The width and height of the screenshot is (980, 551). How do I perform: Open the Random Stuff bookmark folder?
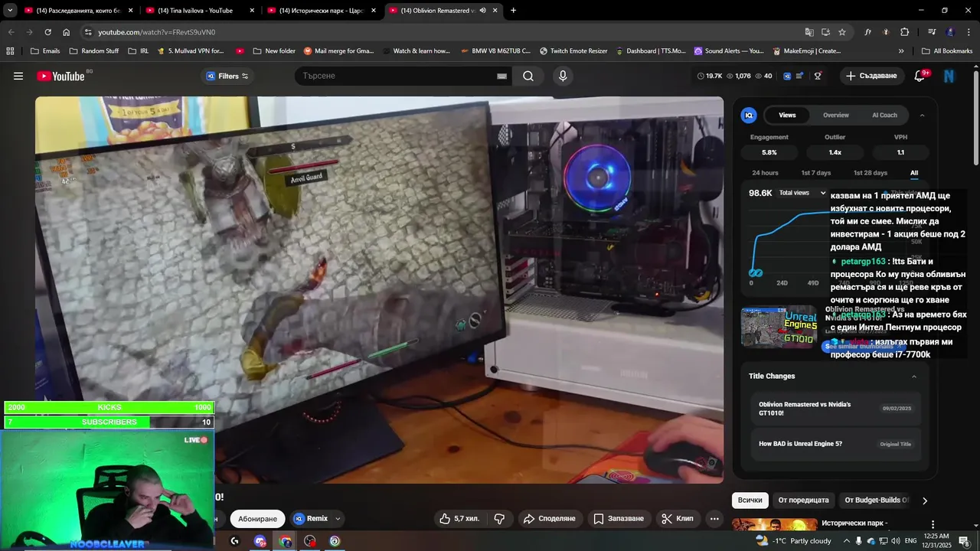[x=94, y=51]
